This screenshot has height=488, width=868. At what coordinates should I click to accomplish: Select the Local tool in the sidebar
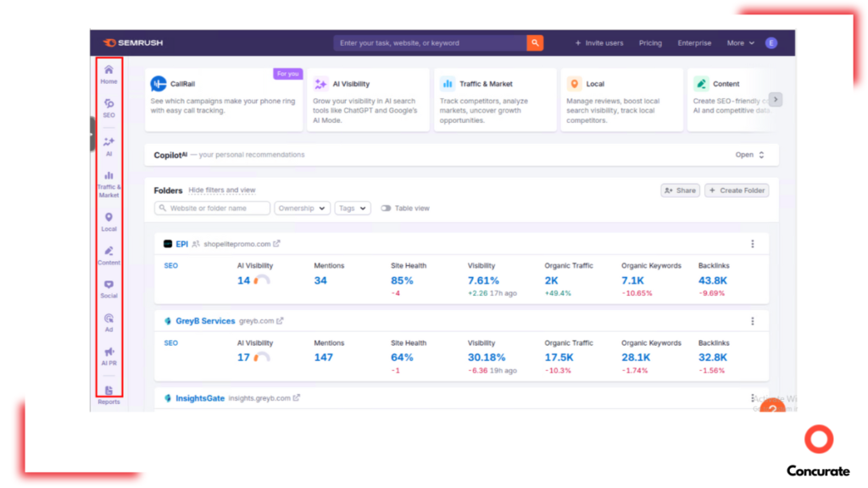[x=108, y=221]
